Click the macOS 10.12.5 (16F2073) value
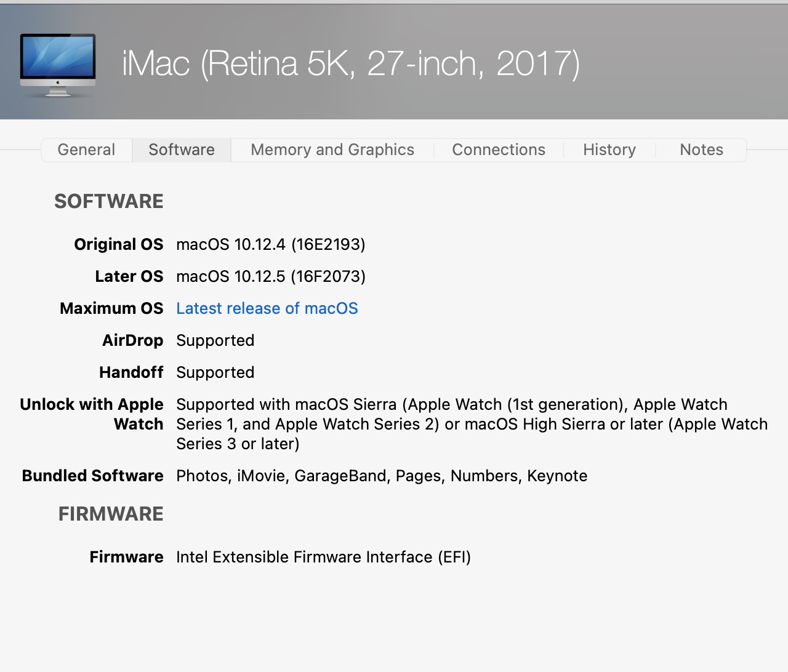 [270, 276]
